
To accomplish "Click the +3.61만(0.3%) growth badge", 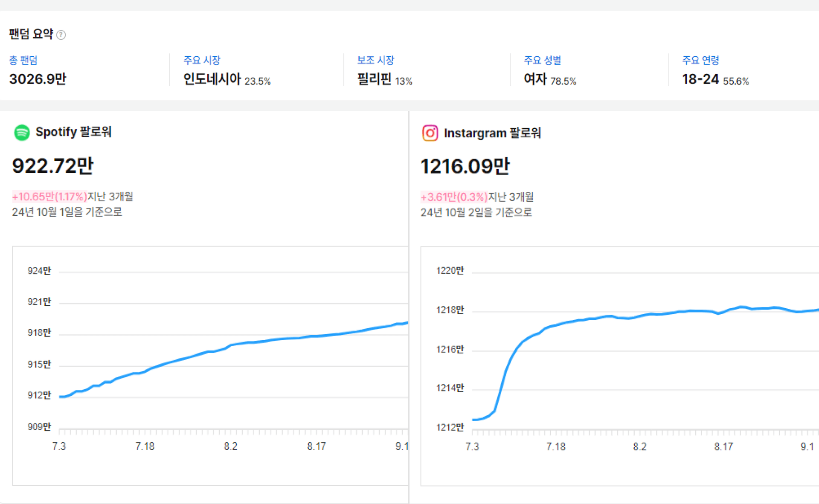I will [454, 197].
